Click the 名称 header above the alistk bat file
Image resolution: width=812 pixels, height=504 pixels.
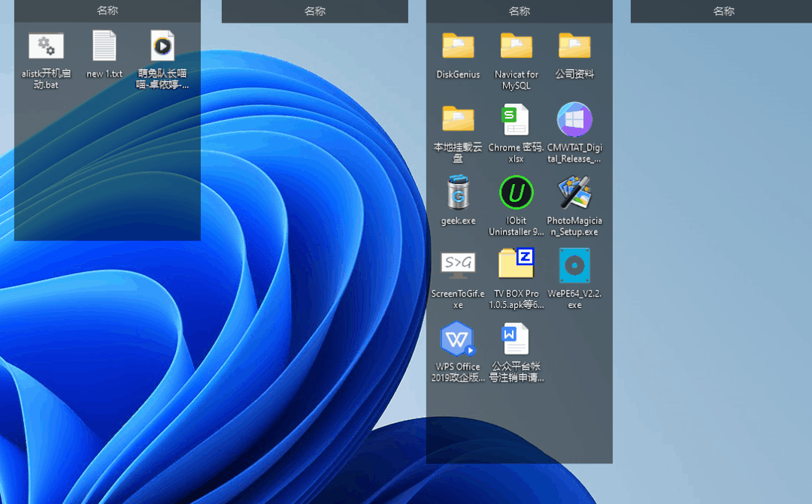[x=108, y=11]
